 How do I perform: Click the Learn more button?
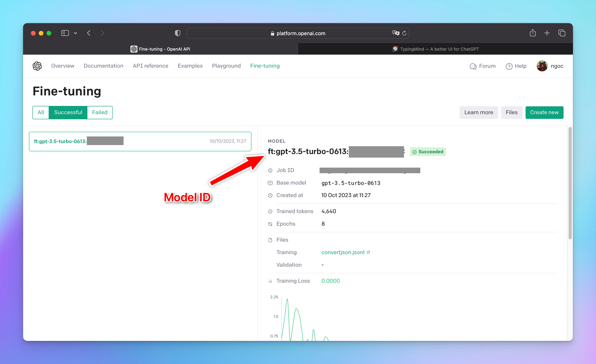click(x=478, y=112)
